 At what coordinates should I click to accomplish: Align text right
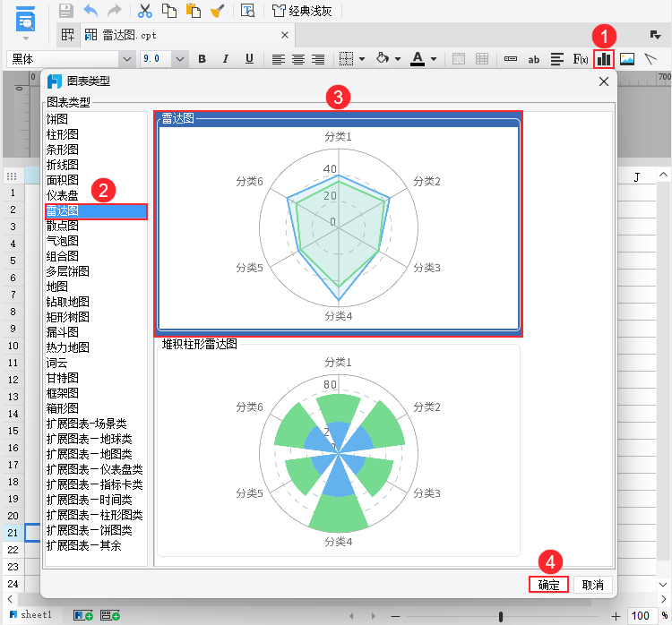(318, 59)
